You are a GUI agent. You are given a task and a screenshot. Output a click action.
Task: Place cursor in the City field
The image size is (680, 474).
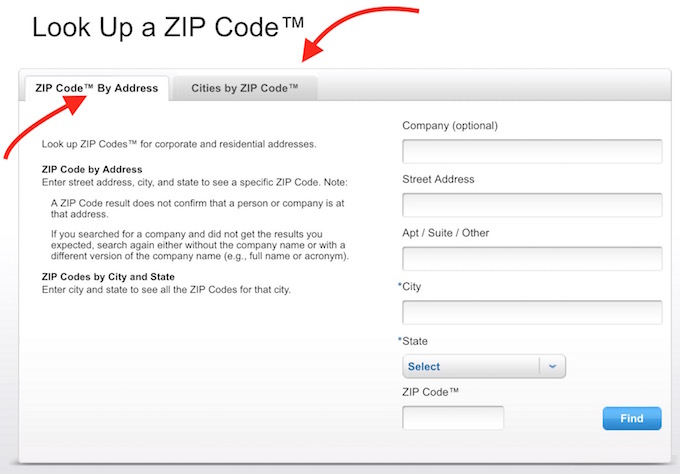532,313
